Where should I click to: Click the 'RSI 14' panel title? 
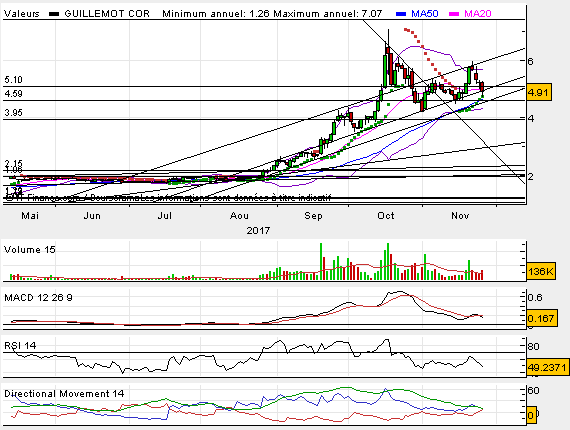pyautogui.click(x=20, y=345)
